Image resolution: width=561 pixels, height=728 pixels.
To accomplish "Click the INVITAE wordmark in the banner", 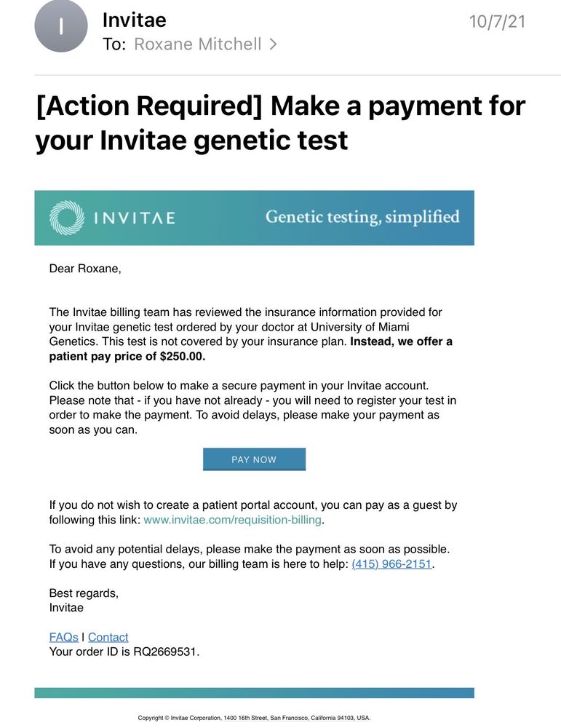I will (133, 218).
